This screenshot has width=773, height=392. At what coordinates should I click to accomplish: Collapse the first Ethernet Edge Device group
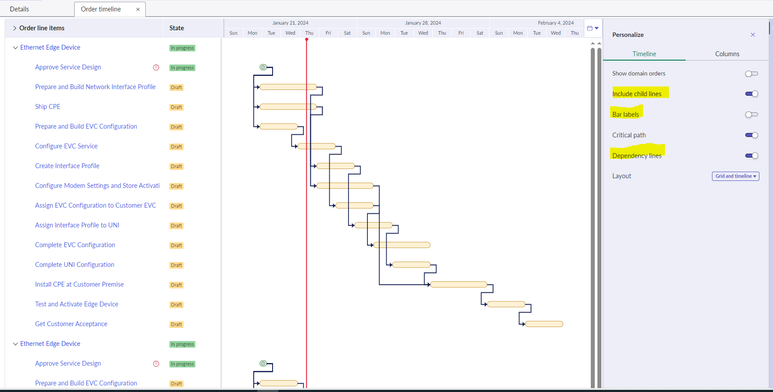15,48
